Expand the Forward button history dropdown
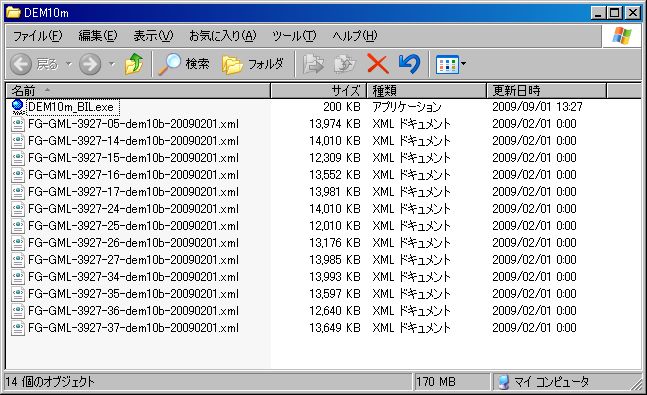Image resolution: width=647 pixels, height=395 pixels. click(112, 64)
